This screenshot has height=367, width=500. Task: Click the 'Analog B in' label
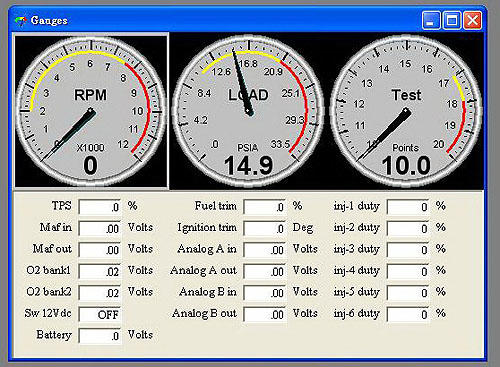click(208, 292)
